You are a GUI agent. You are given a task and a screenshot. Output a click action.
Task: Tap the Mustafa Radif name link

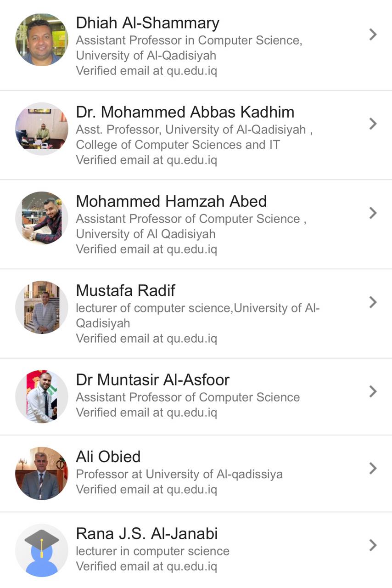(x=125, y=290)
